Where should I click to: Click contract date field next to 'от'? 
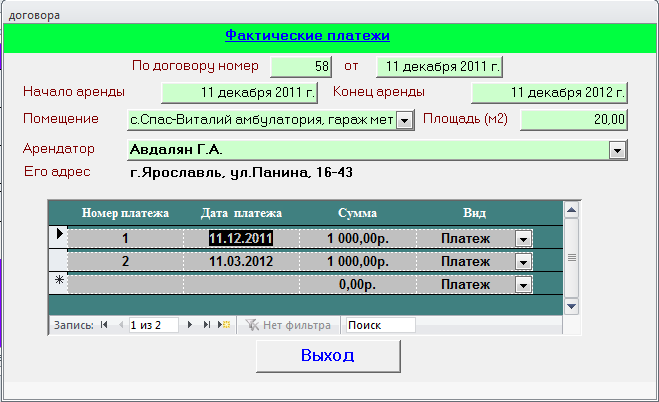(439, 66)
